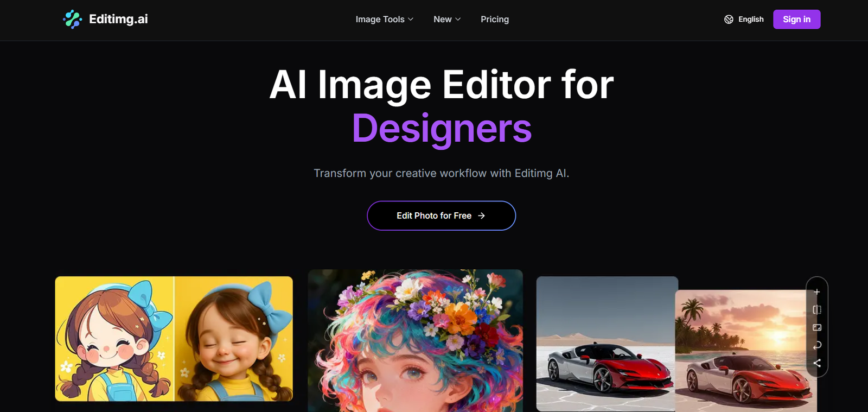Viewport: 868px width, 412px height.
Task: Click the Edit Photo for Free button
Action: coord(441,216)
